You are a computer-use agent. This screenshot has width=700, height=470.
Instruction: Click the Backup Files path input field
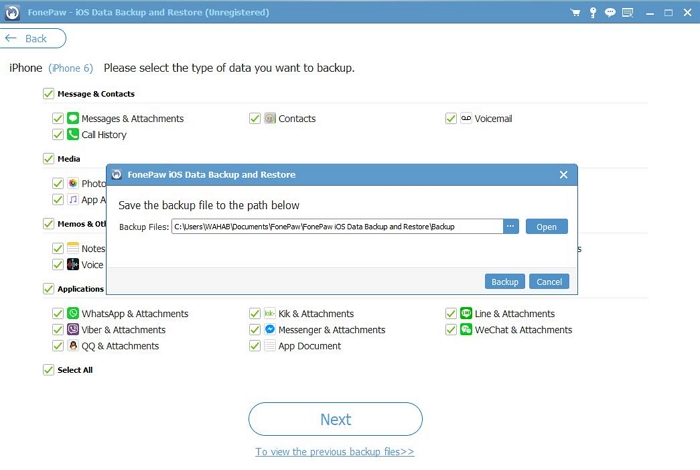click(x=338, y=226)
